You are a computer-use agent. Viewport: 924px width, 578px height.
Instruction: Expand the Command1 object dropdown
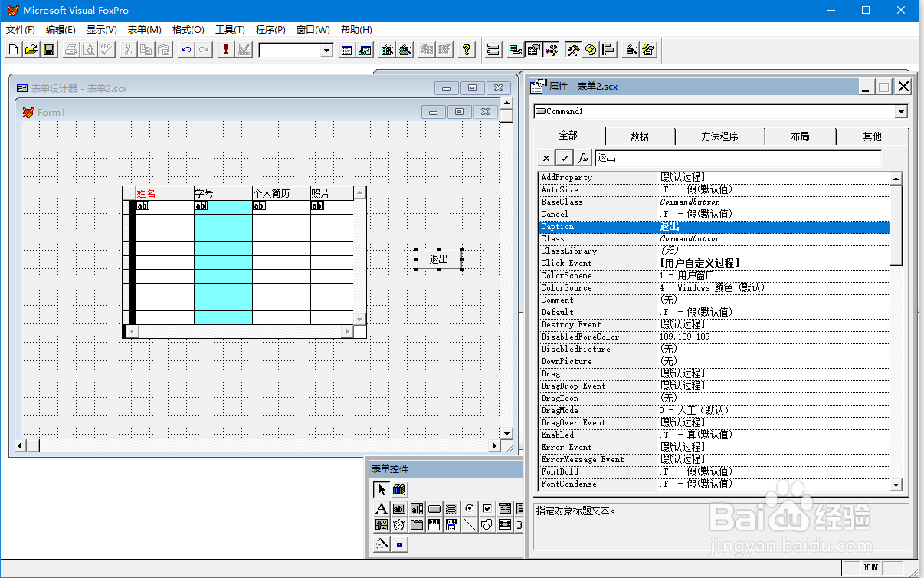tap(901, 112)
